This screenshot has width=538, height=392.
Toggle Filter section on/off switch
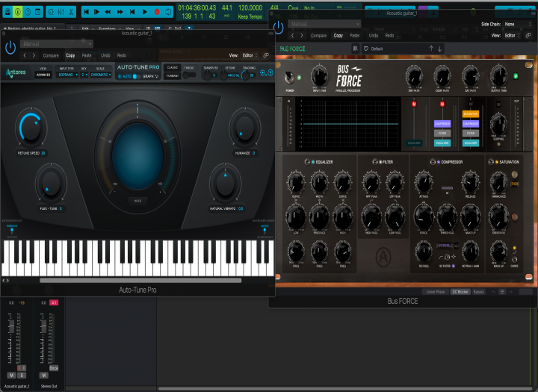click(x=375, y=162)
